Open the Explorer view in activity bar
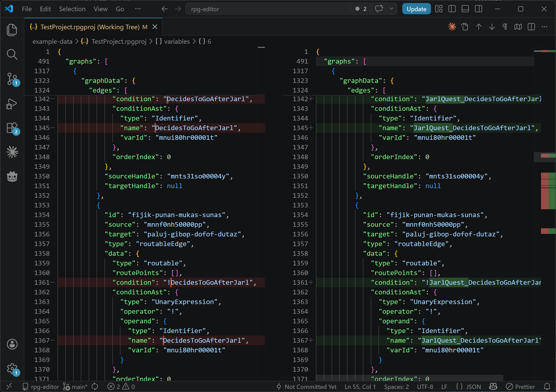 [x=12, y=30]
